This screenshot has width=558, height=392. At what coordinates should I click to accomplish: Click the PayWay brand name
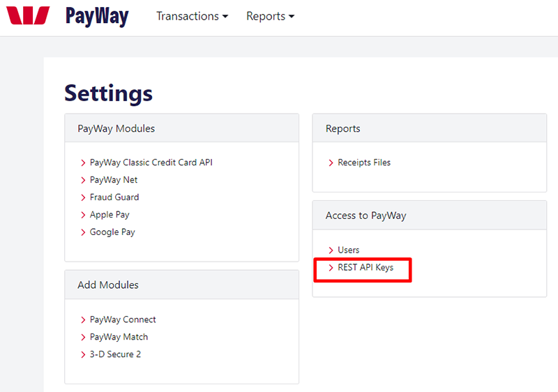[x=97, y=16]
